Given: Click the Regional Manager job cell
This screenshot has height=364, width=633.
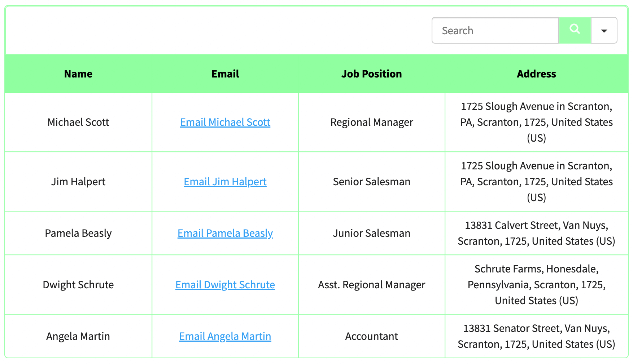Looking at the screenshot, I should (371, 122).
